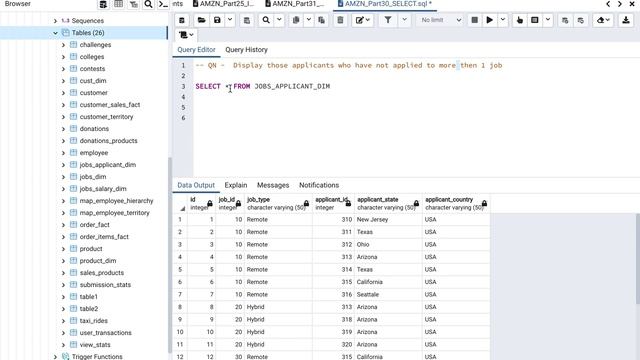Open Find in query editor
Image resolution: width=640 pixels, height=360 pixels.
point(266,20)
